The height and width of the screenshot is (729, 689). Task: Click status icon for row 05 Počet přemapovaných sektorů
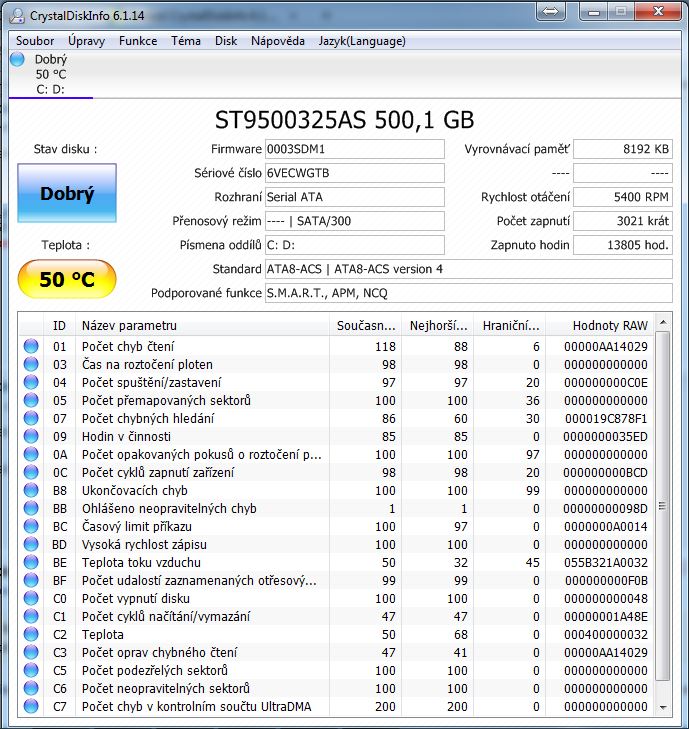tap(31, 401)
